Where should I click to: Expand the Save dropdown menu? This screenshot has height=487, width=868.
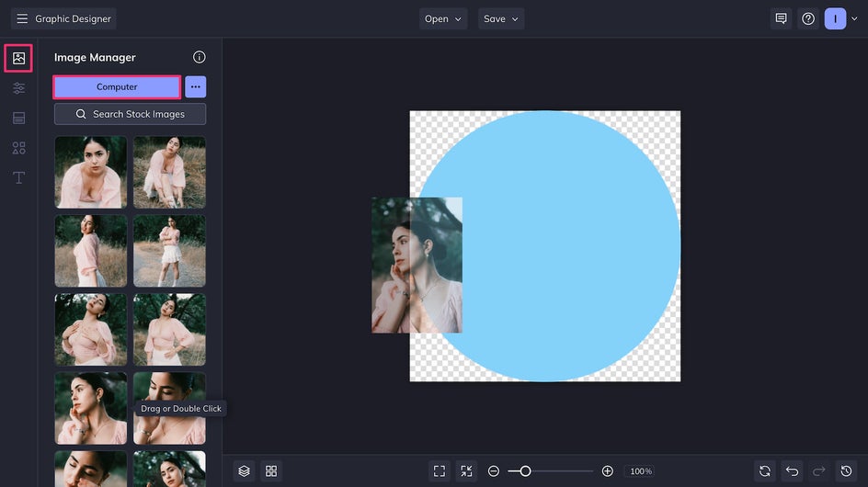point(501,18)
